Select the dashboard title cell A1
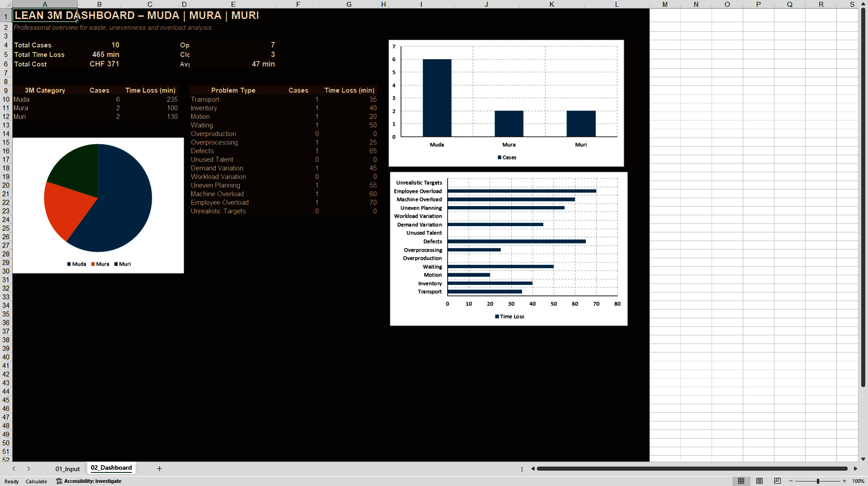This screenshot has height=486, width=868. coord(45,15)
